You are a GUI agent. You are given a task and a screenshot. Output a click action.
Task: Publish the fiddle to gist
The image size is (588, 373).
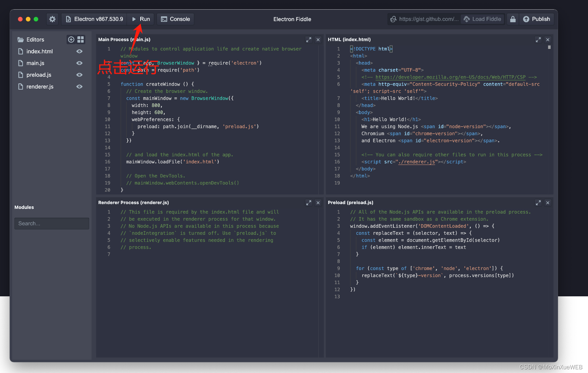tap(537, 19)
